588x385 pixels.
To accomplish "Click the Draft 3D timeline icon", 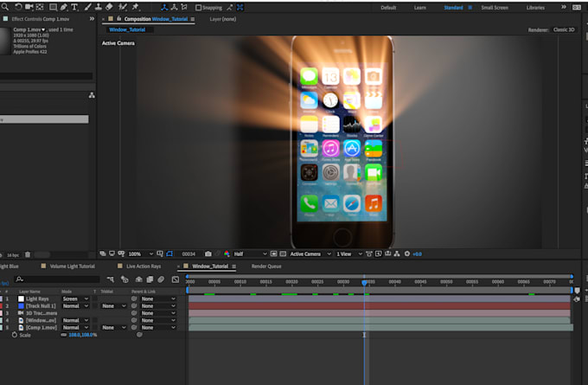I will [x=125, y=279].
